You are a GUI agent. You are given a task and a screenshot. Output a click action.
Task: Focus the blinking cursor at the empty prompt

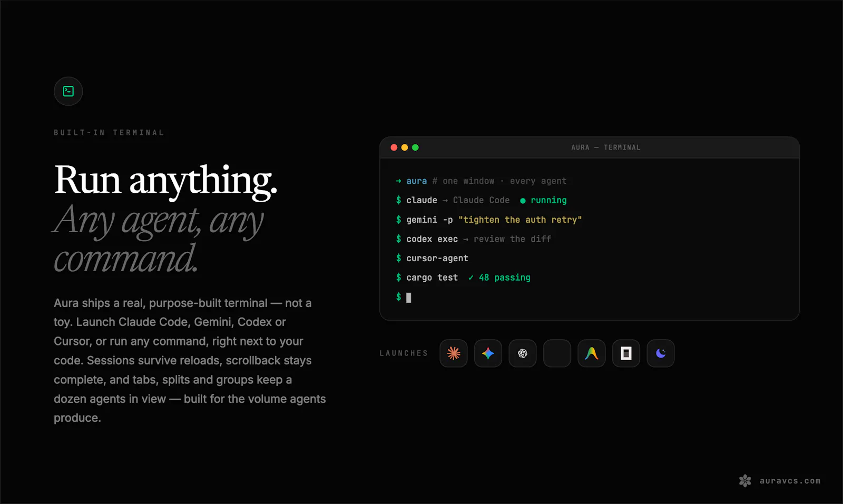pos(409,298)
